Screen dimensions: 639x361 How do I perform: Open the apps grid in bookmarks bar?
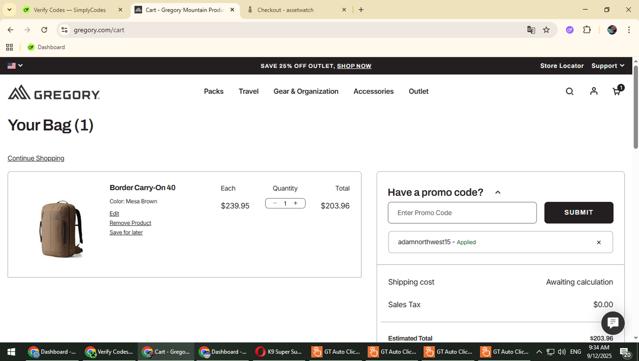tap(9, 47)
